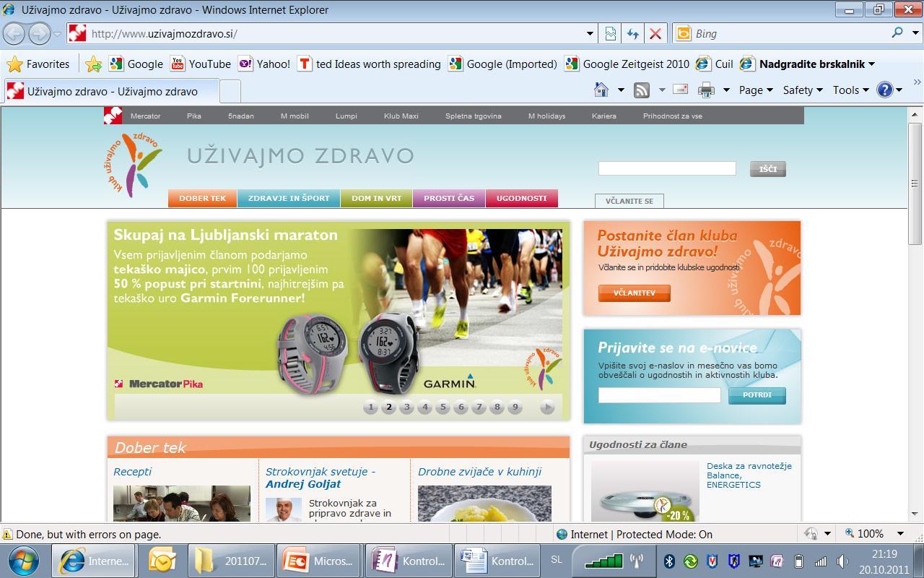Click the VČLANITE SE button
924x578 pixels.
coord(629,201)
